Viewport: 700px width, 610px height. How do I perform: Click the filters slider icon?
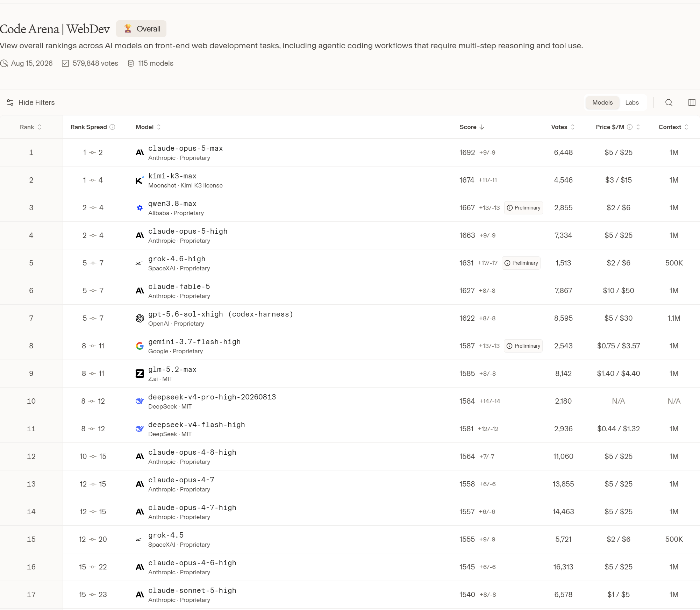(x=10, y=102)
